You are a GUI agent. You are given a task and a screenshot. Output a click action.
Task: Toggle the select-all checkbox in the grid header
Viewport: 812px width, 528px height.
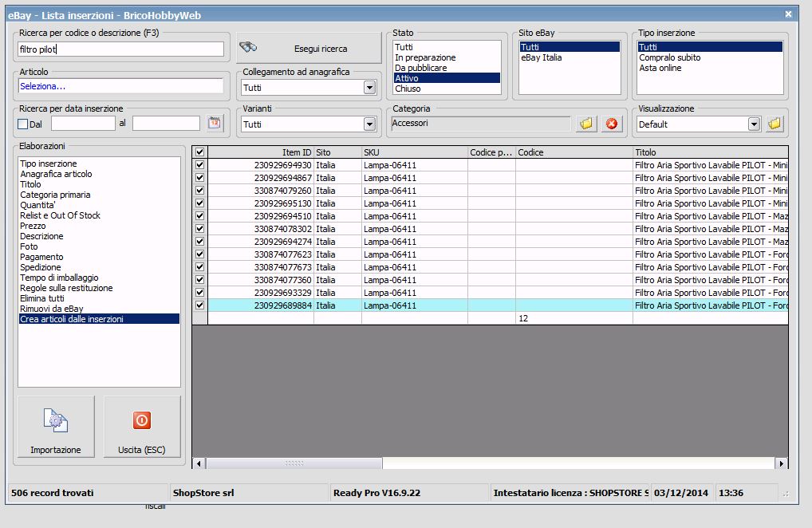(199, 152)
